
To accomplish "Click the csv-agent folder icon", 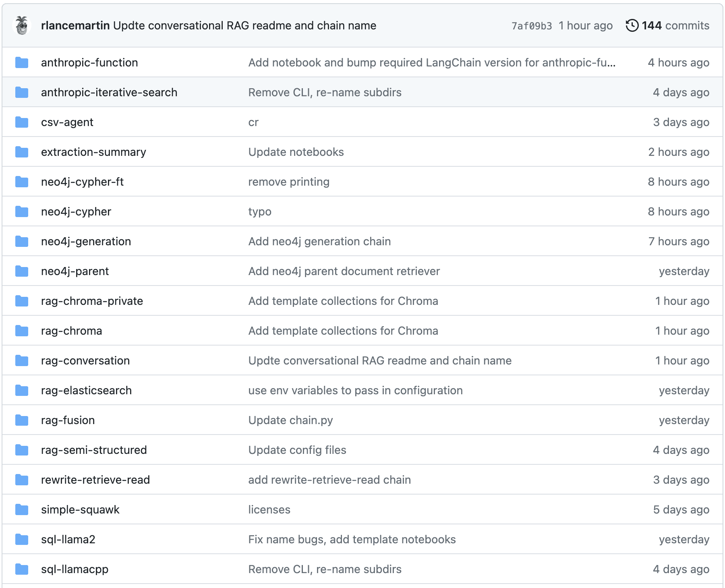I will [22, 122].
